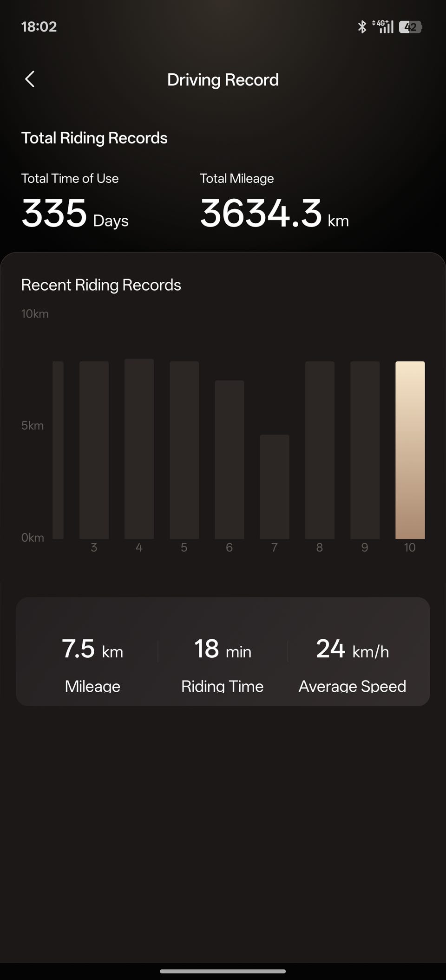Tap the 7.5 km Mileage stat
This screenshot has width=446, height=980.
[x=92, y=664]
